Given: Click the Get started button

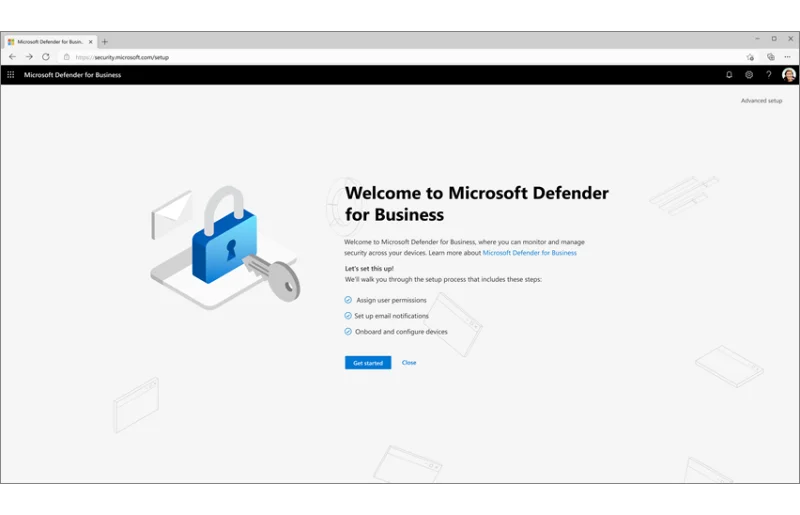Looking at the screenshot, I should pyautogui.click(x=368, y=363).
